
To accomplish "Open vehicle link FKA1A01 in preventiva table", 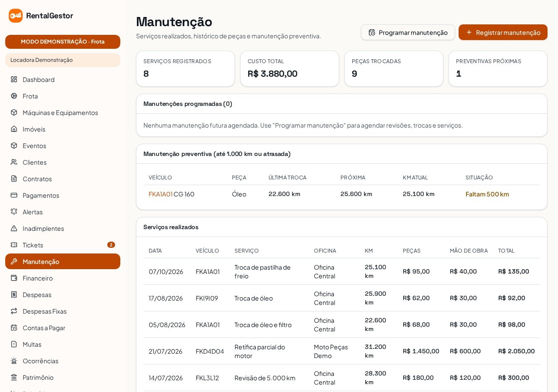I will point(160,194).
